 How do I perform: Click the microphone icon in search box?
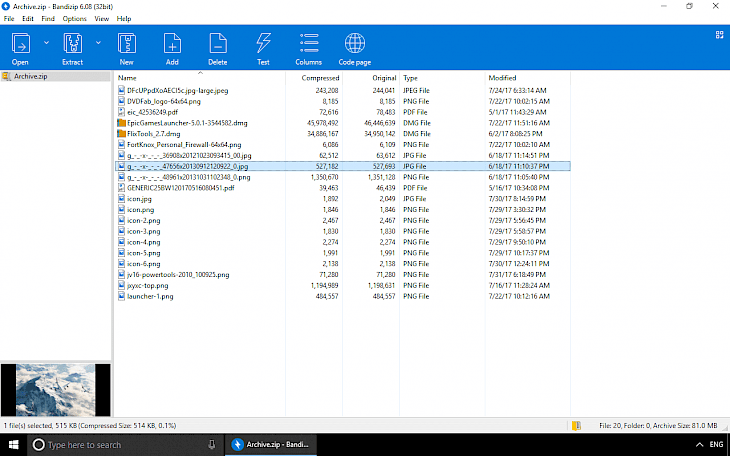click(212, 445)
